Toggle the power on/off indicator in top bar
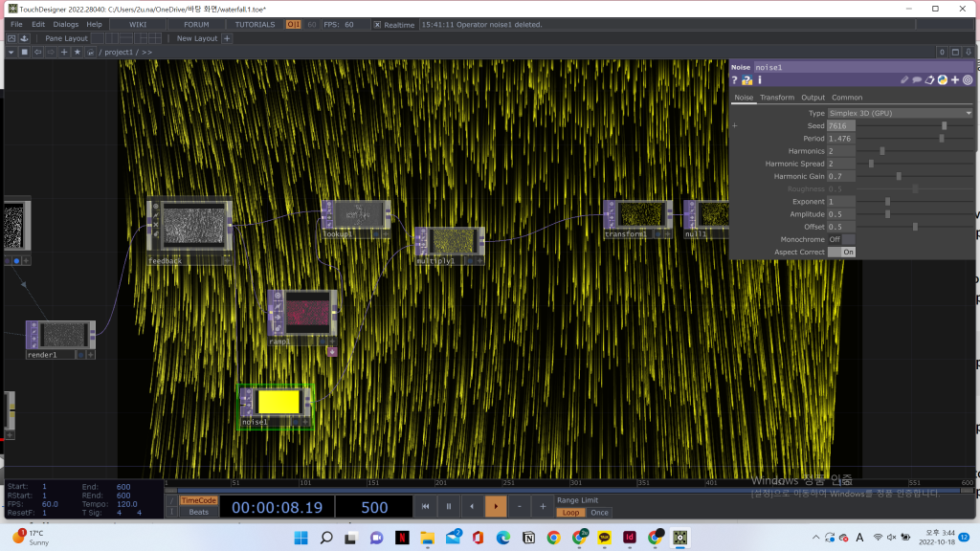Screen dimensions: 980x551 pyautogui.click(x=293, y=24)
